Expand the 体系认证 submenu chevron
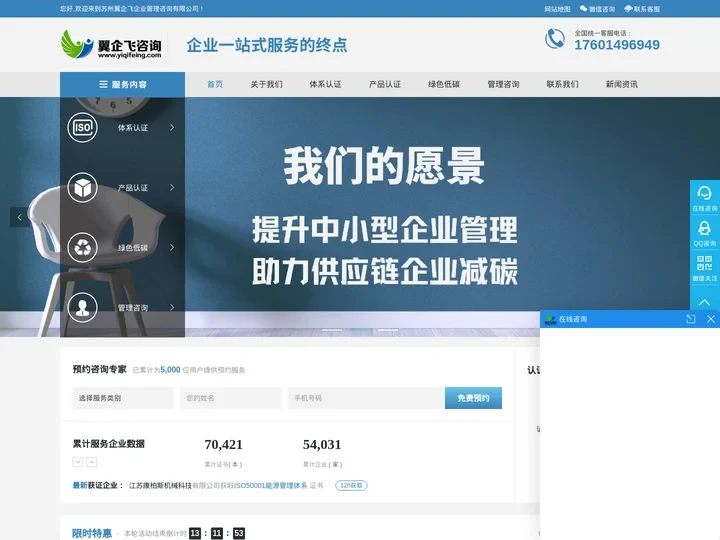The width and height of the screenshot is (720, 540). pos(172,127)
